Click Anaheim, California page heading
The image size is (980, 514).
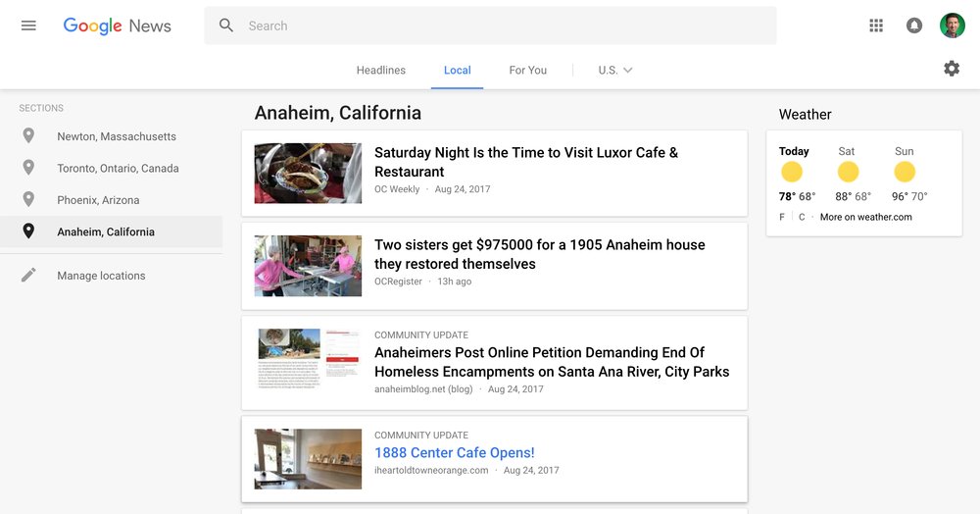tap(337, 113)
